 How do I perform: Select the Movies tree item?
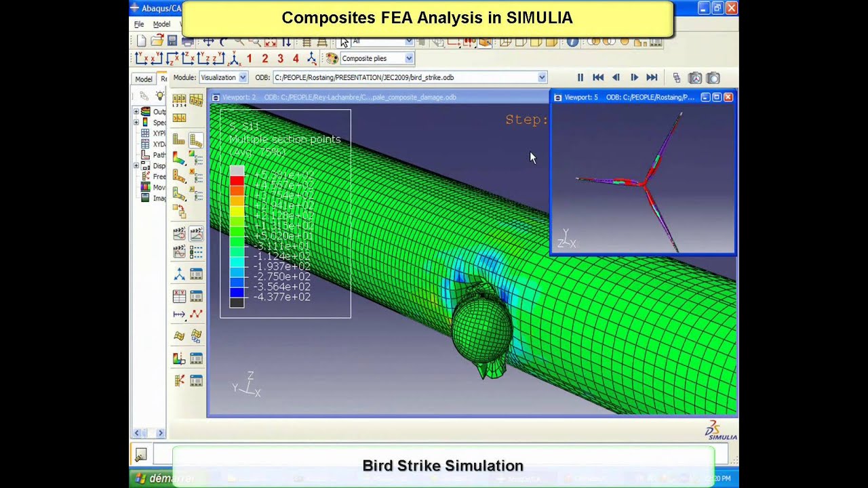(x=153, y=187)
